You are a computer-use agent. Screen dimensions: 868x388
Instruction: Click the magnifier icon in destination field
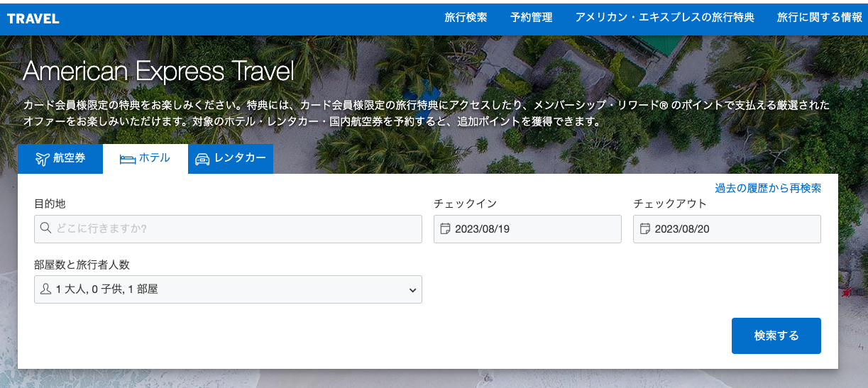pos(46,228)
